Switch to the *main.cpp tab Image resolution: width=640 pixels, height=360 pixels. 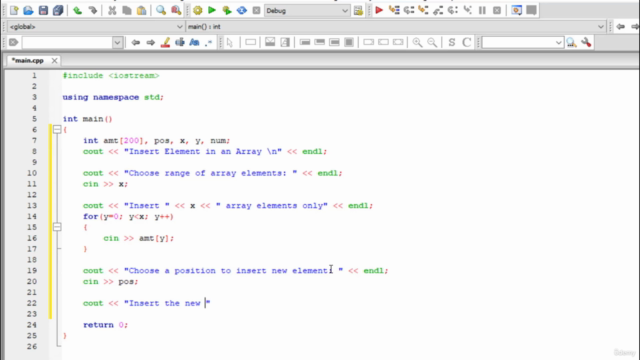[27, 60]
